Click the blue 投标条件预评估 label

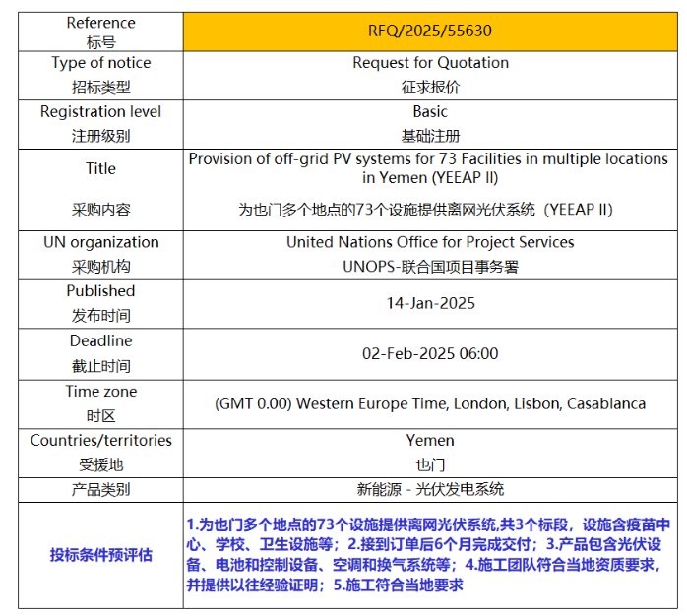pos(100,554)
